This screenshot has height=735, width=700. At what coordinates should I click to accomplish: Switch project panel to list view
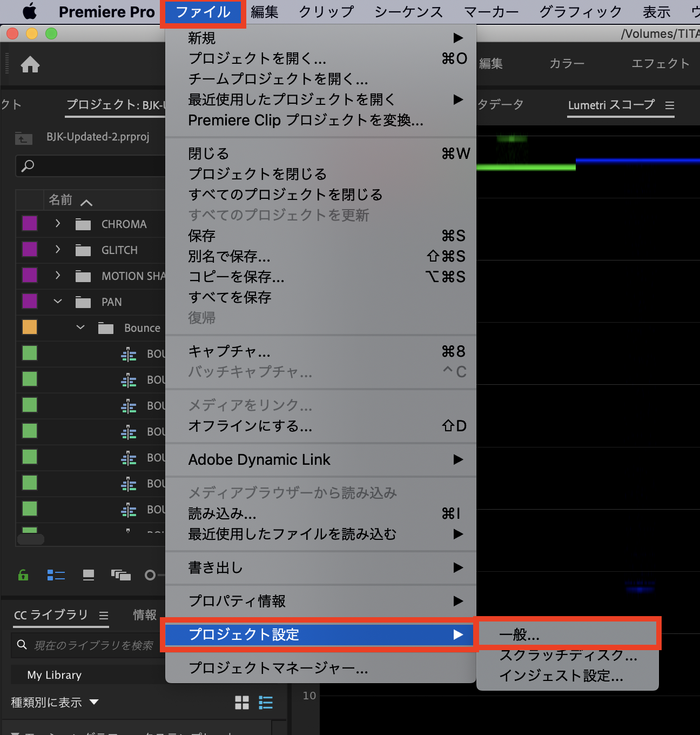click(x=56, y=575)
